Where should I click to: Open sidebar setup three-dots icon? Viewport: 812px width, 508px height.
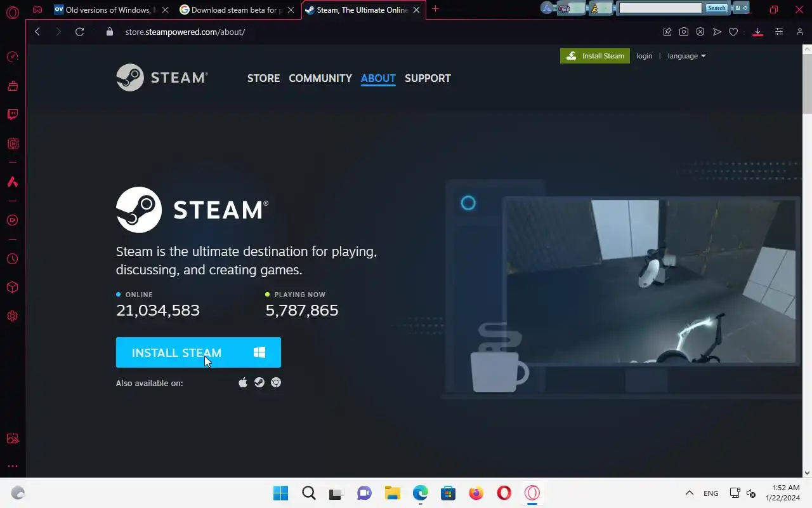[12, 466]
